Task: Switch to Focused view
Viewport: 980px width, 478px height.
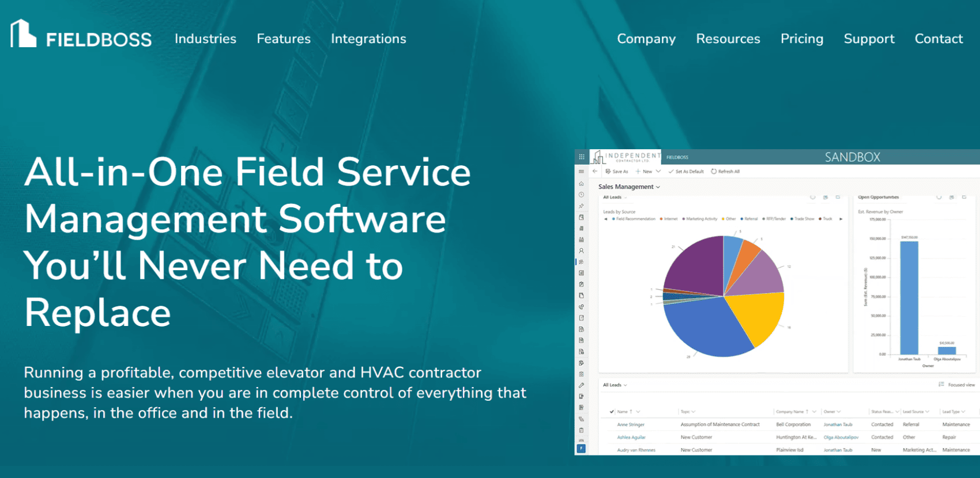Action: 957,385
